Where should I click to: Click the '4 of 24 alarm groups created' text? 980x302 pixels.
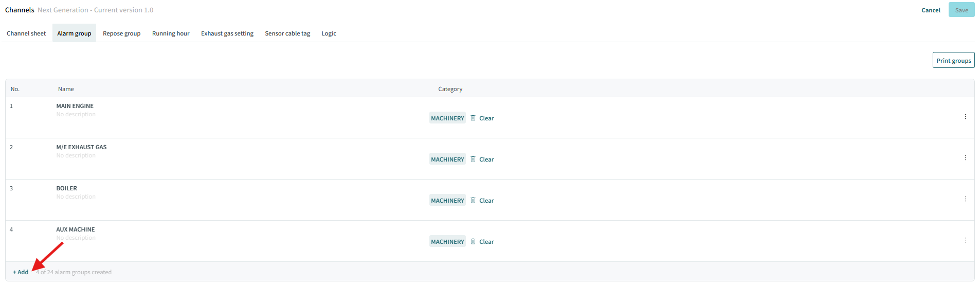74,272
